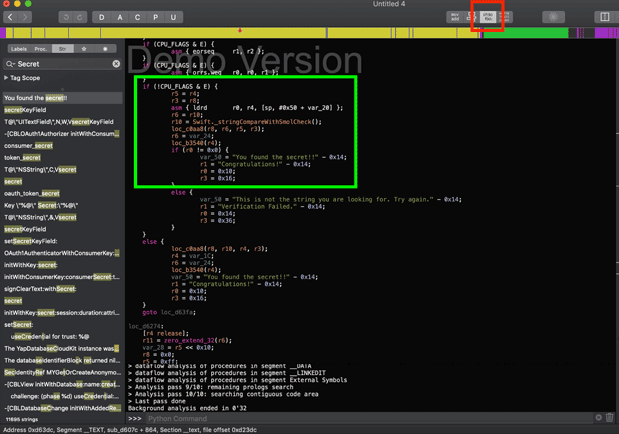
Task: Select the token_secret string
Action: point(62,158)
